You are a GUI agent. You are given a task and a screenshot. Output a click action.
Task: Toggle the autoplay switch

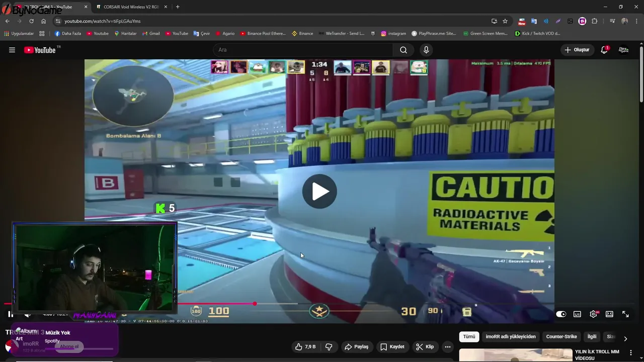click(x=561, y=314)
